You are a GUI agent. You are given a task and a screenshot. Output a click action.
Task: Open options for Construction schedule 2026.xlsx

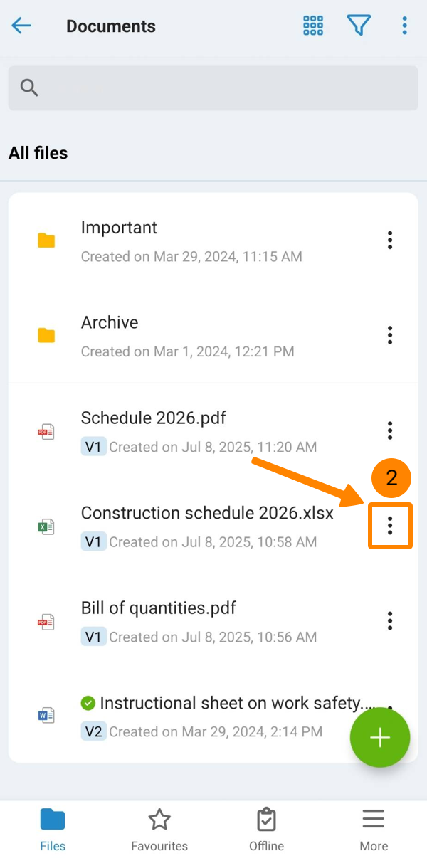click(390, 526)
